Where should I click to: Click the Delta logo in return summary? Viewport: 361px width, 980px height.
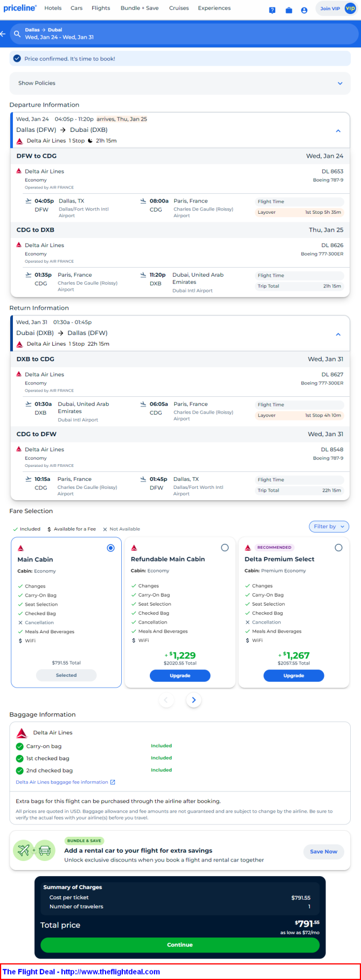tap(20, 344)
